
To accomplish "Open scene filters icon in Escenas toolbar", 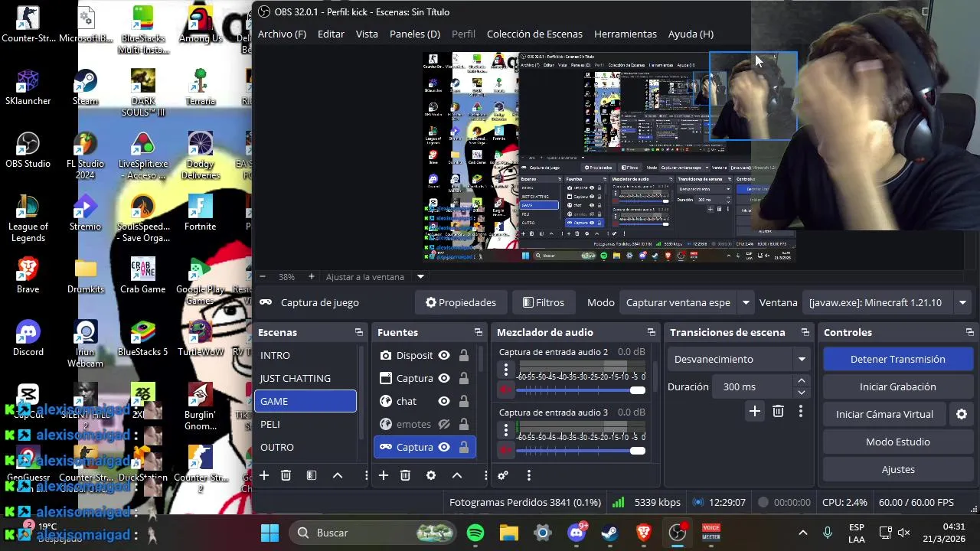I will click(x=312, y=475).
